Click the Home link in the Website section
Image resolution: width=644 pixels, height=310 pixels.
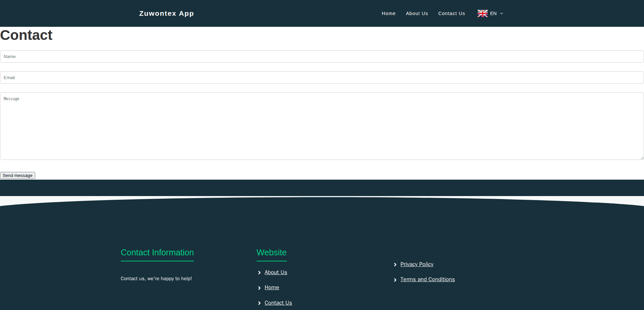click(272, 288)
